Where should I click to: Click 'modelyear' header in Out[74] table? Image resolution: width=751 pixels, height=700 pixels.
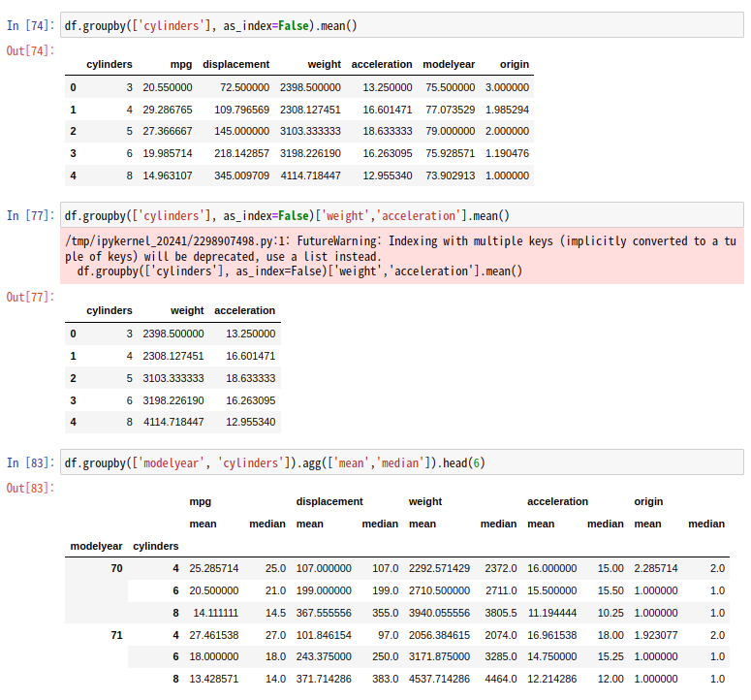449,64
